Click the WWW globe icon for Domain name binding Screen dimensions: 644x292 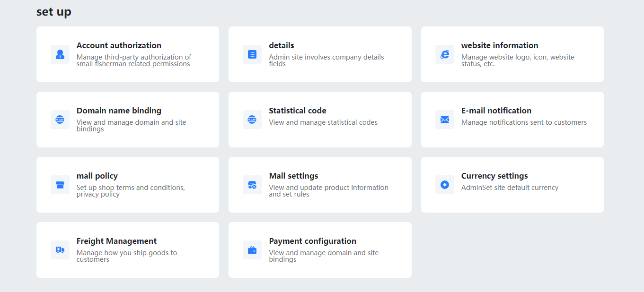[x=60, y=120]
